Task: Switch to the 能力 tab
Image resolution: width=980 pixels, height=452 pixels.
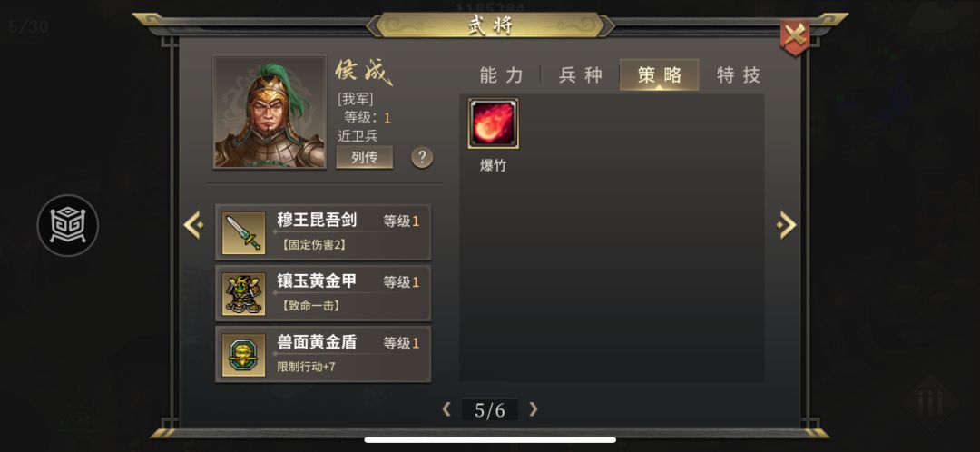Action: [501, 75]
